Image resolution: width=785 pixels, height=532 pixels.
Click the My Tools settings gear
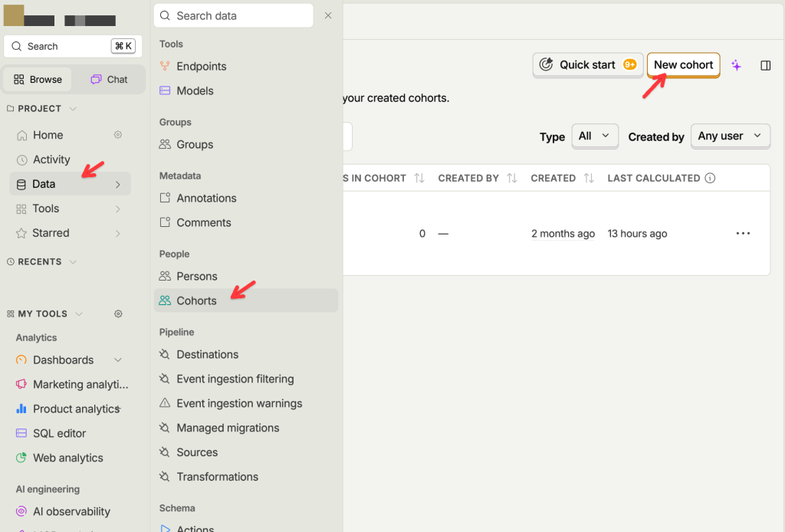[x=118, y=314]
